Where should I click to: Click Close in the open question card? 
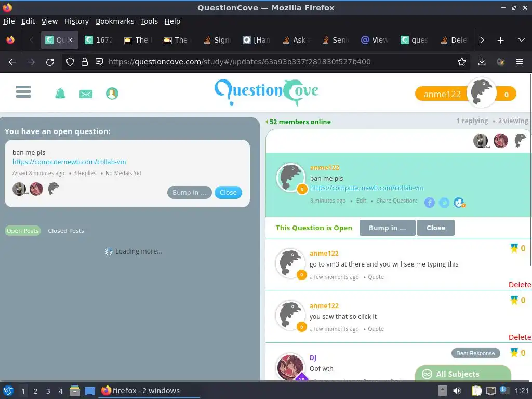tap(228, 192)
